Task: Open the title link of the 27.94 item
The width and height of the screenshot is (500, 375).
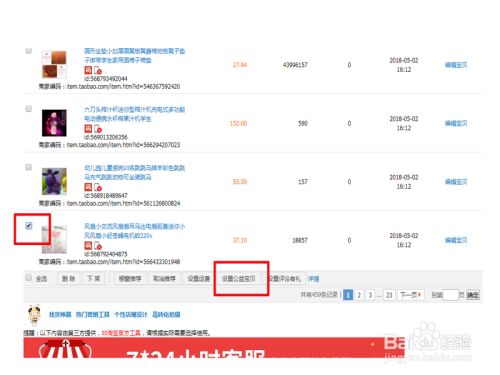Action: (x=134, y=56)
